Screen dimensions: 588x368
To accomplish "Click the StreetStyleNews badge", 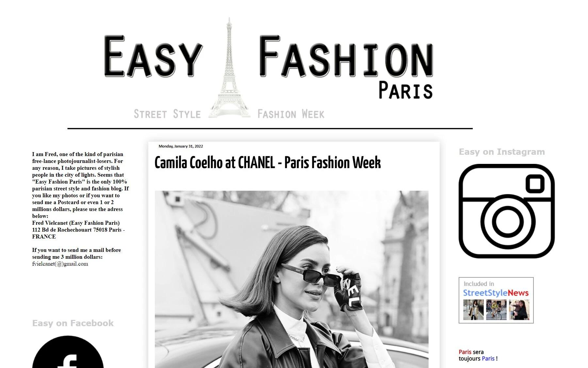I will click(496, 300).
